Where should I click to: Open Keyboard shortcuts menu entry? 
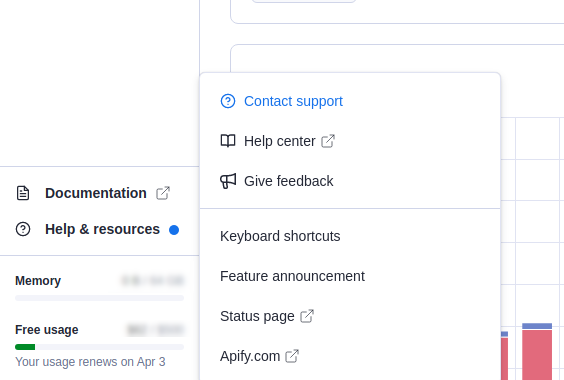pos(350,236)
